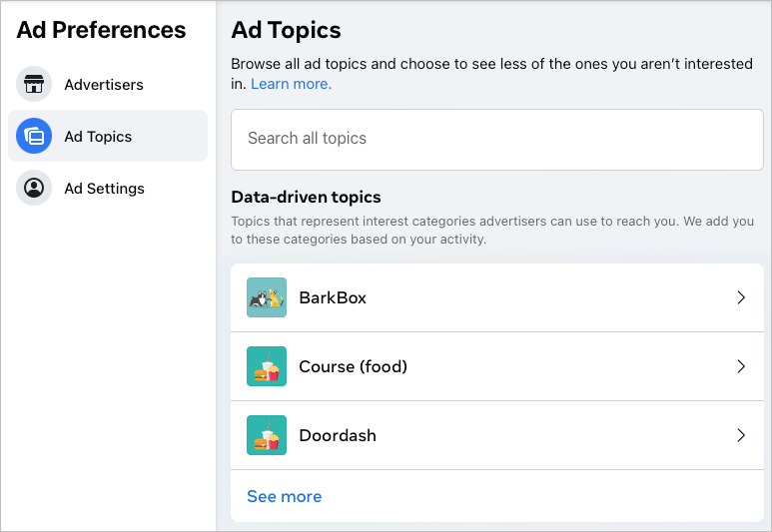Open the Course (food) topic name

353,366
